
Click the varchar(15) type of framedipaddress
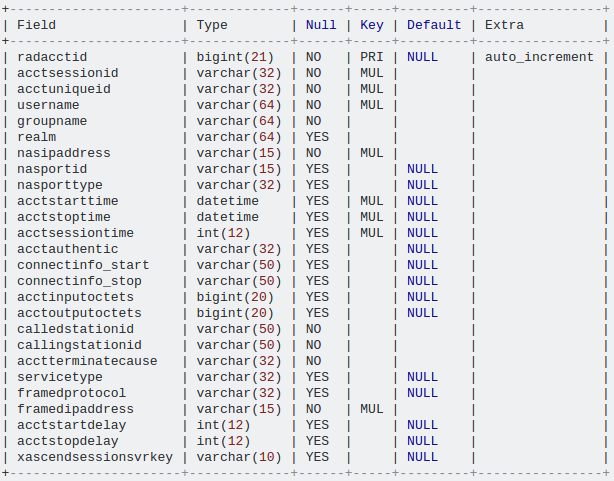click(x=239, y=409)
